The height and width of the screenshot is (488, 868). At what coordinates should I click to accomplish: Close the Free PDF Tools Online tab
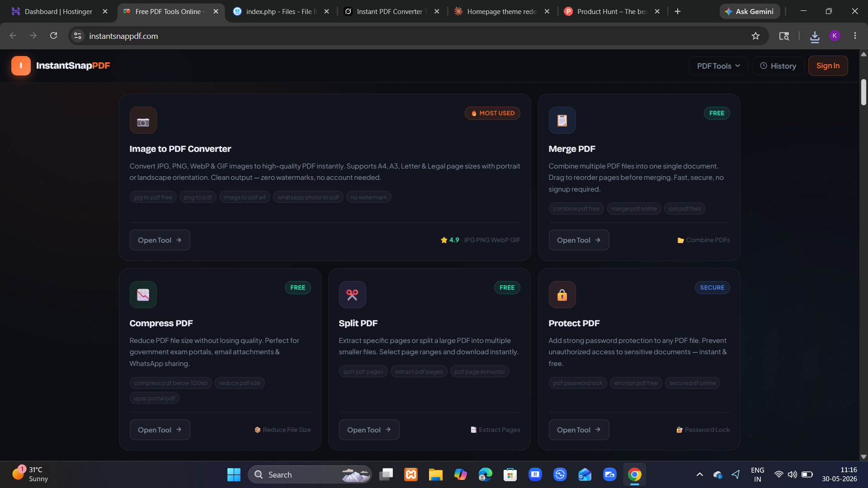(216, 11)
